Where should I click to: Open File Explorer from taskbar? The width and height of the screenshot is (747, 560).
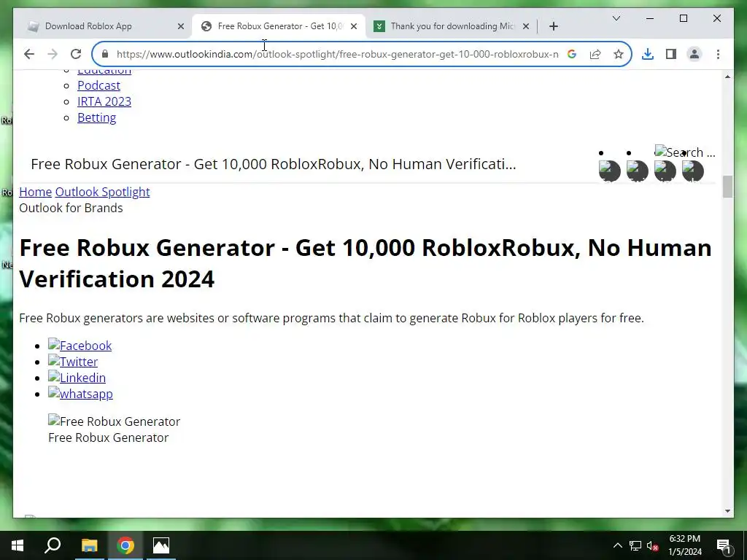pyautogui.click(x=89, y=545)
